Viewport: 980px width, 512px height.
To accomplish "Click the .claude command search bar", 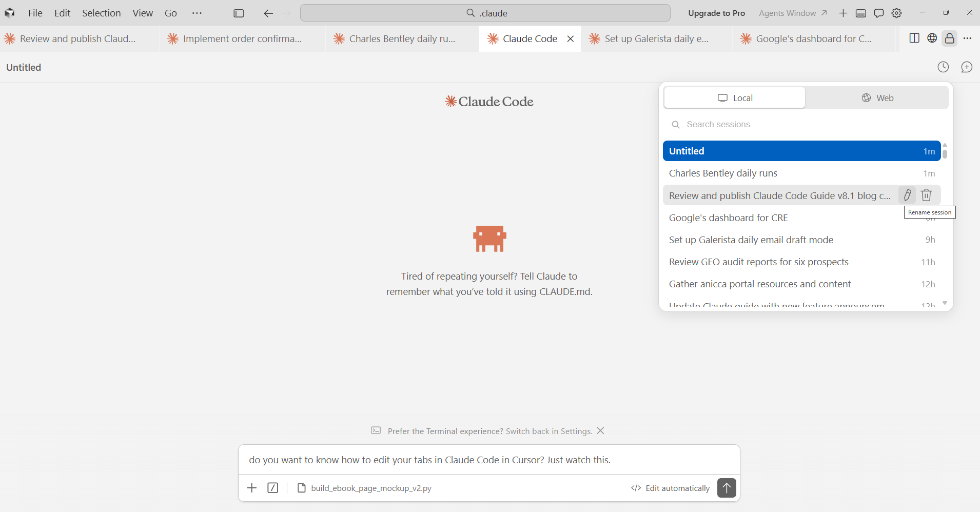I will point(485,13).
